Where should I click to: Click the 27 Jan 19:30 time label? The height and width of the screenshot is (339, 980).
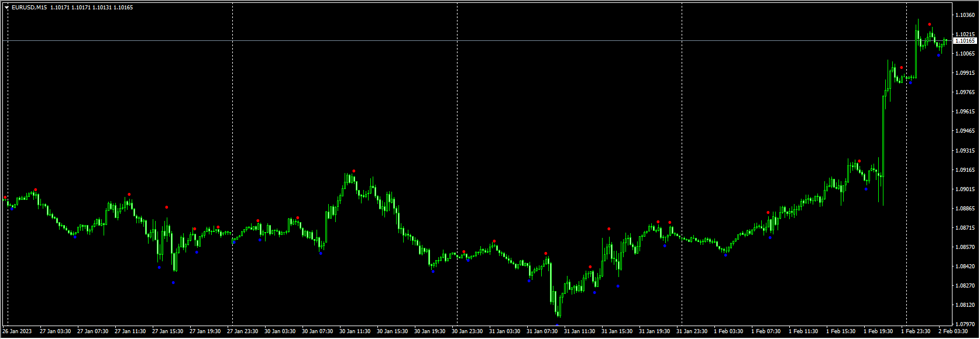205,331
